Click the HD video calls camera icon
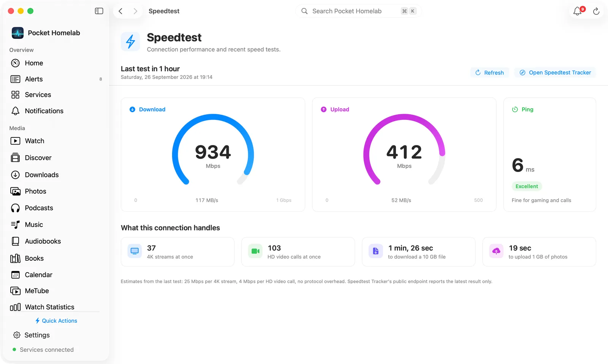The width and height of the screenshot is (608, 364). click(x=255, y=251)
